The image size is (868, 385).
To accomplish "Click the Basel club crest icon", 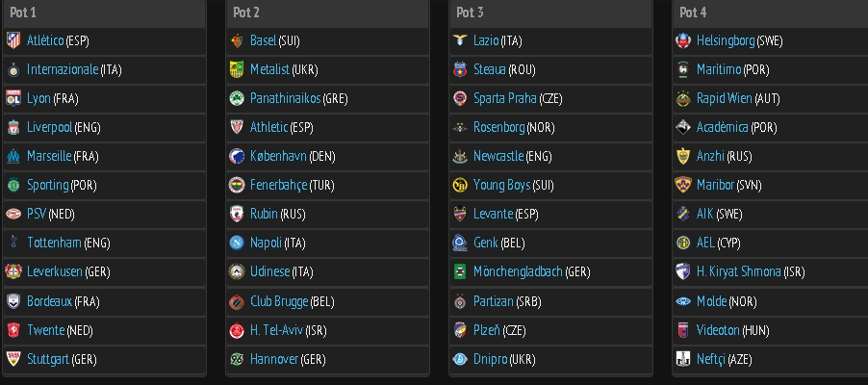I will click(237, 40).
